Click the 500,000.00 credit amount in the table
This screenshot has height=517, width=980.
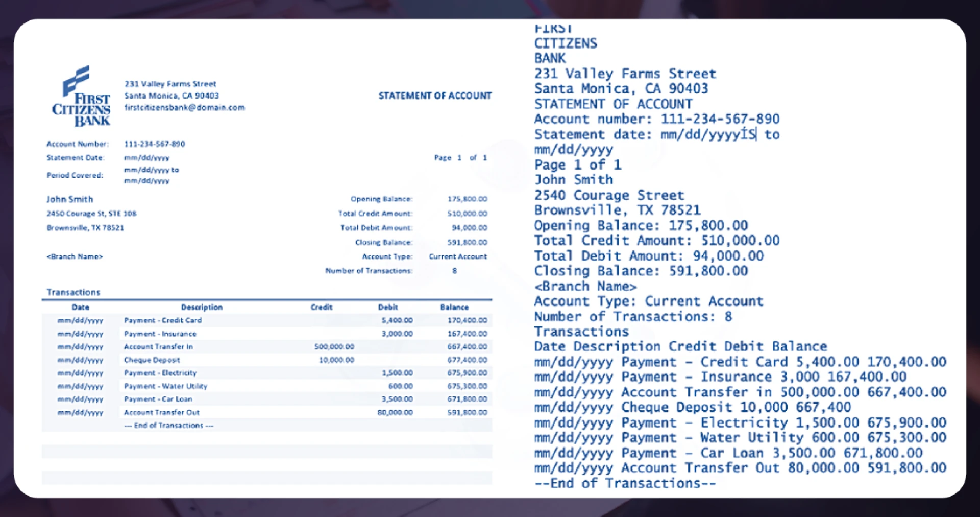click(x=334, y=347)
